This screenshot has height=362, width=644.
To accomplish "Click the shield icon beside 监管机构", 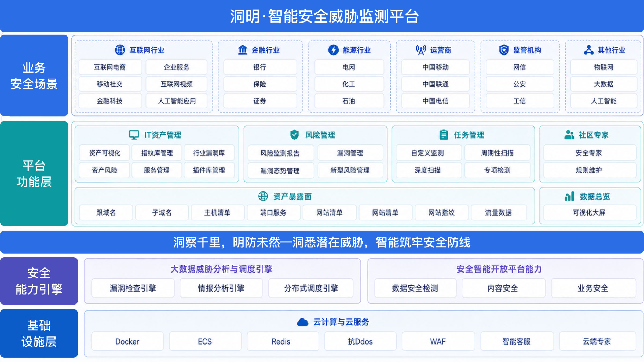I will pos(504,50).
